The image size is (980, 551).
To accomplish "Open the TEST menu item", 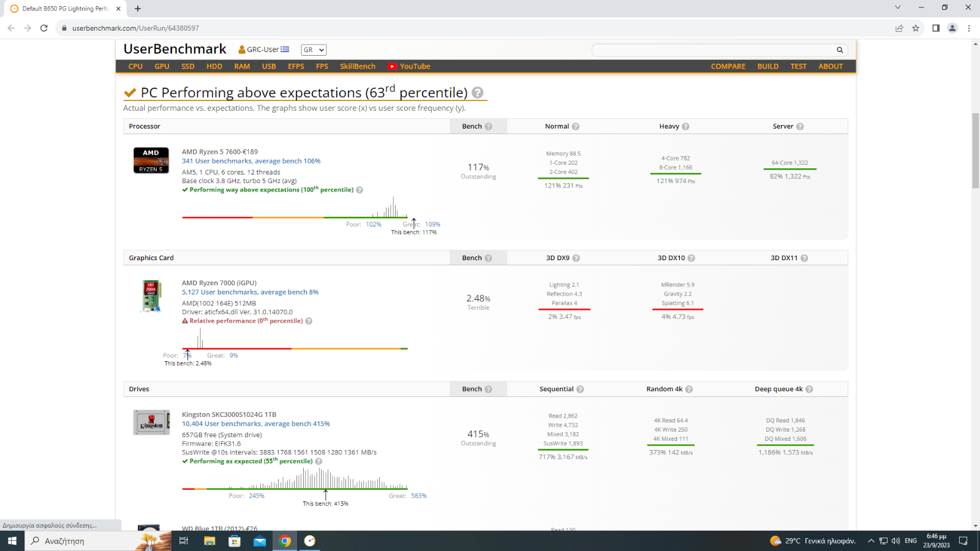I will (799, 67).
